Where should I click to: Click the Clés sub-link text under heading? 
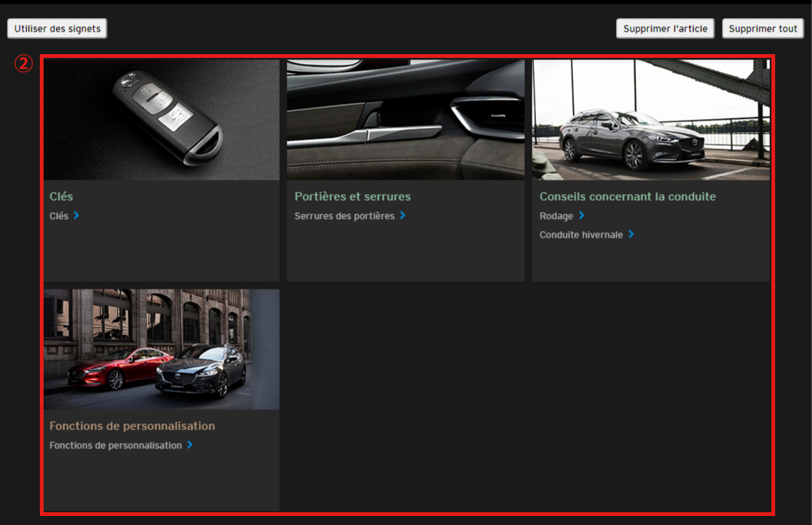pos(59,216)
